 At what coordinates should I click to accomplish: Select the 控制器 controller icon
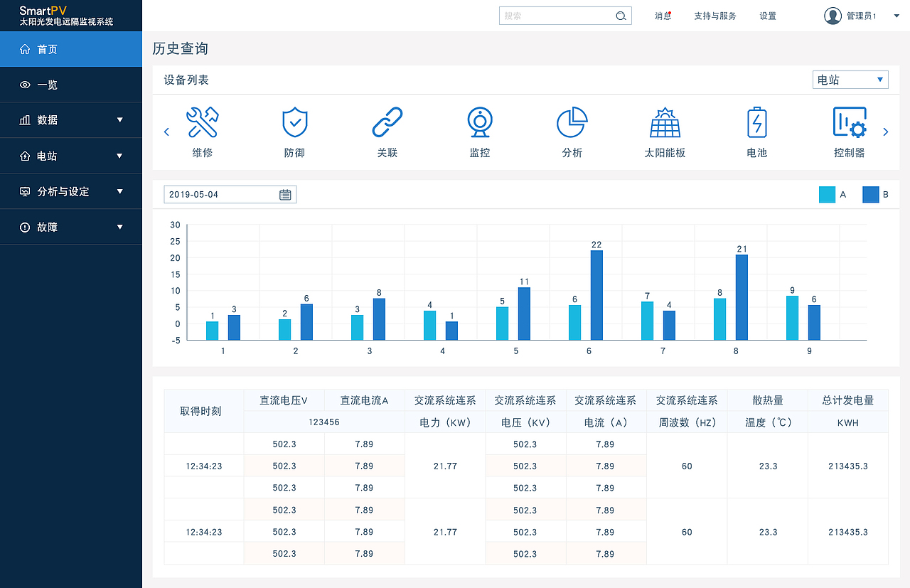coord(850,122)
